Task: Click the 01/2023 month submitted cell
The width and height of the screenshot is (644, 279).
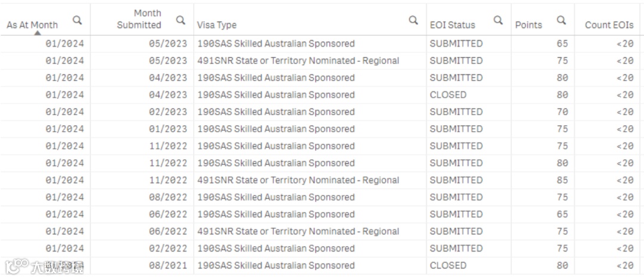Action: point(168,129)
